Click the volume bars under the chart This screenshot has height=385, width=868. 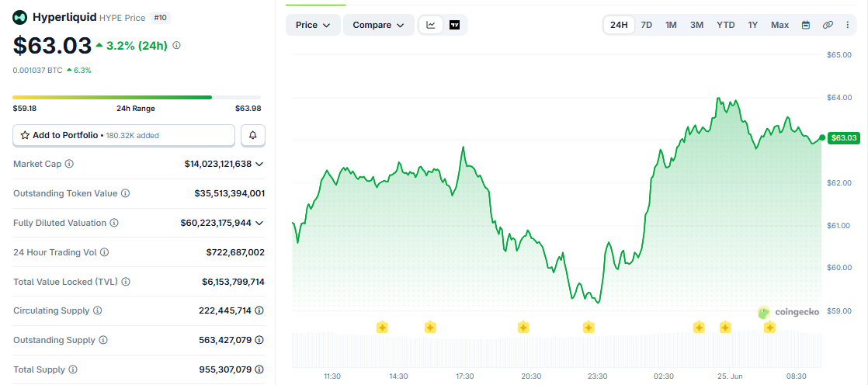click(557, 349)
